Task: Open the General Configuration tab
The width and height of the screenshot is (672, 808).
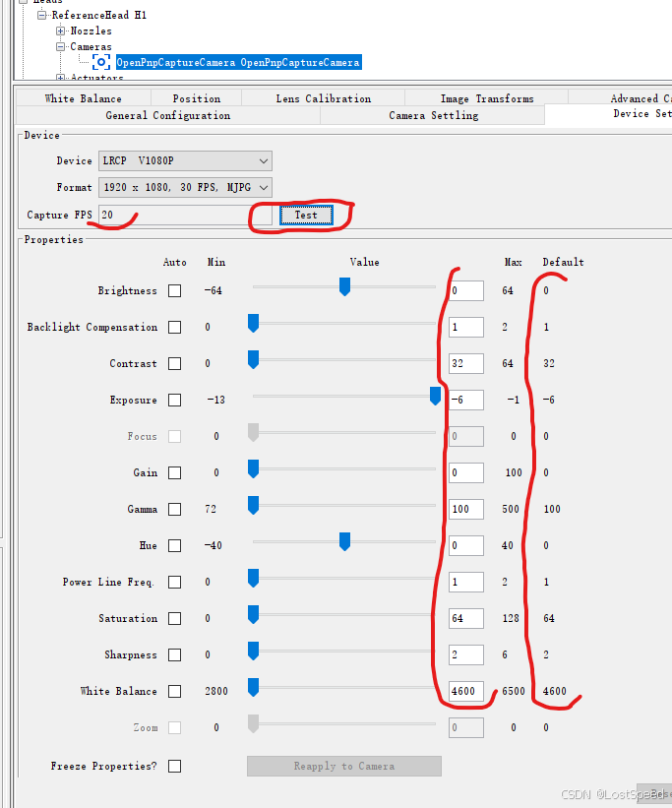Action: [168, 115]
